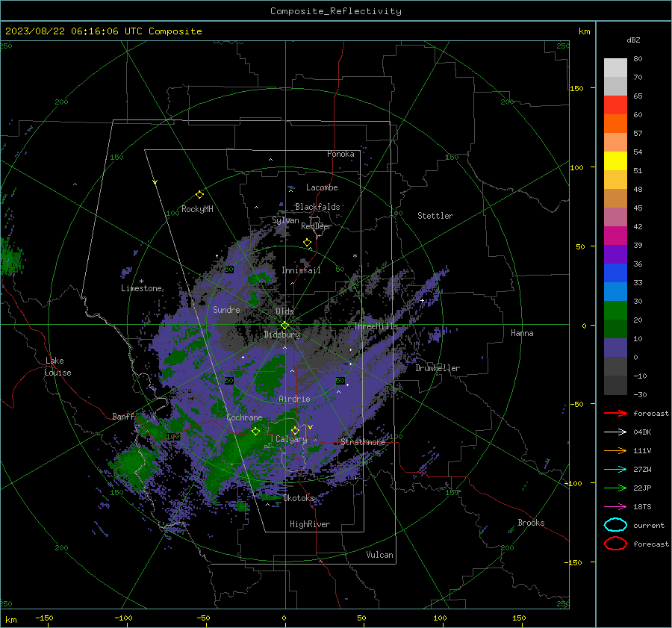Image resolution: width=672 pixels, height=628 pixels.
Task: Click the Strathmore city label
Action: (x=363, y=441)
